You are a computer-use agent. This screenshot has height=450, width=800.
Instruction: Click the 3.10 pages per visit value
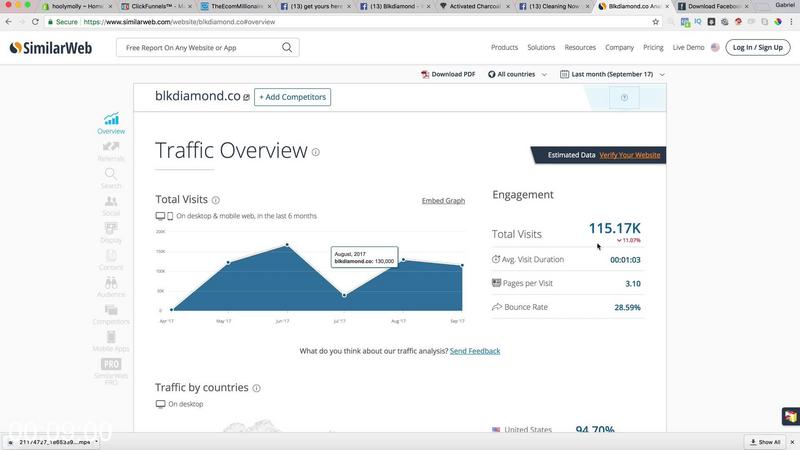(x=633, y=284)
